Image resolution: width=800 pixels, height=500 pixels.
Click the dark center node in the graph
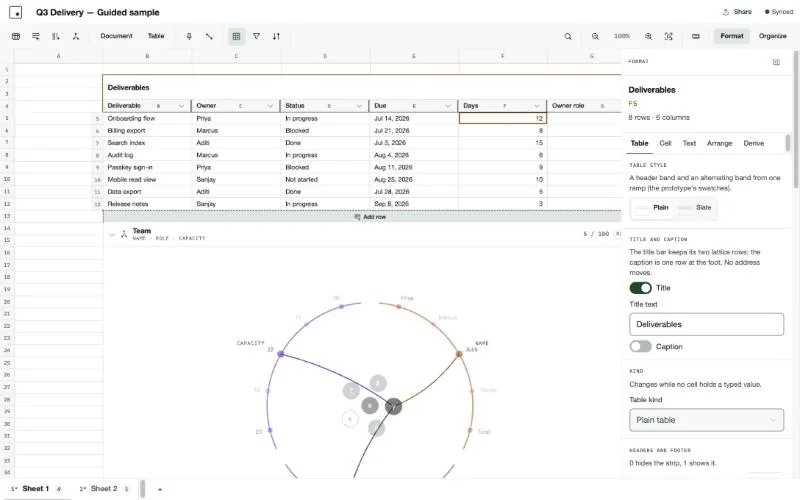(x=393, y=407)
